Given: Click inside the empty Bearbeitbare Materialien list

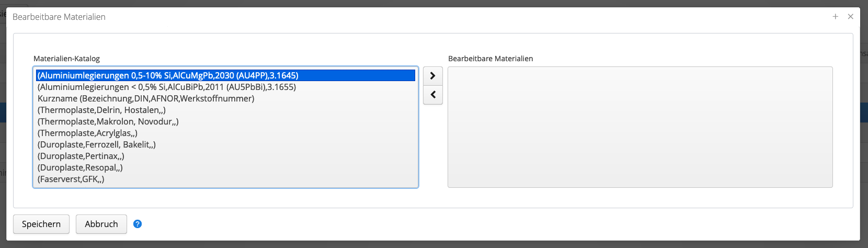Looking at the screenshot, I should point(640,127).
